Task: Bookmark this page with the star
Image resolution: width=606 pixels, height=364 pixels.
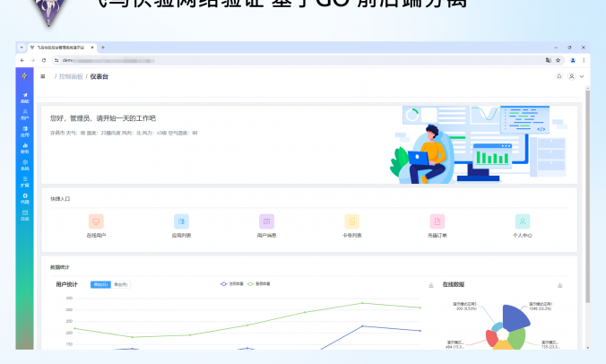Action: tap(558, 60)
